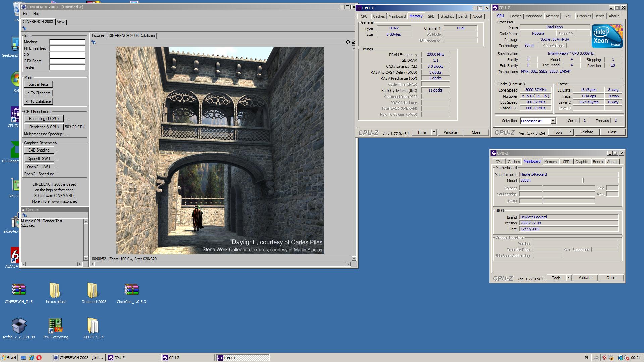Launch Opera from quick launch bar
Screen dimensions: 644x362
click(39, 358)
